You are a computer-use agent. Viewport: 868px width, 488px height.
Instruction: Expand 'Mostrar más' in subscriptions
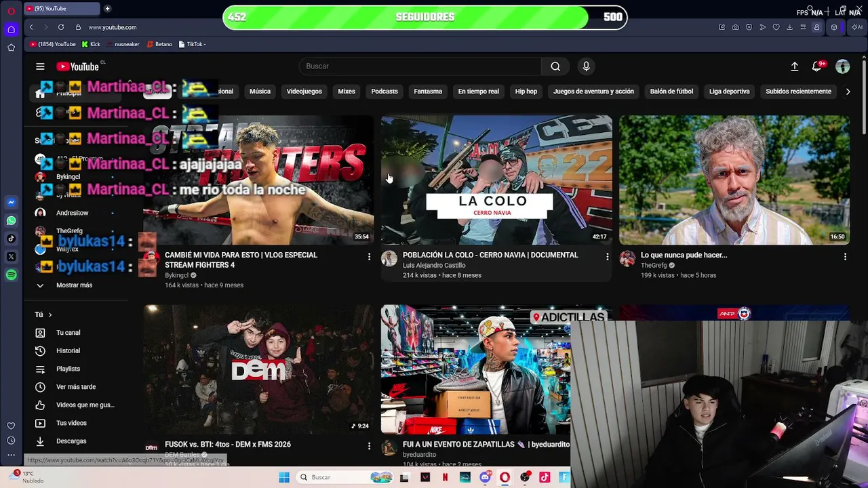pyautogui.click(x=74, y=285)
